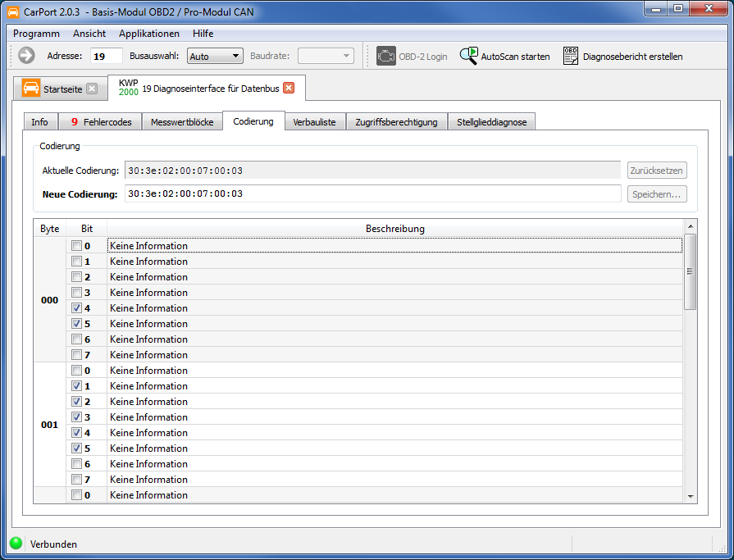734x560 pixels.
Task: Click the OBD-2 Login text label
Action: coord(423,57)
